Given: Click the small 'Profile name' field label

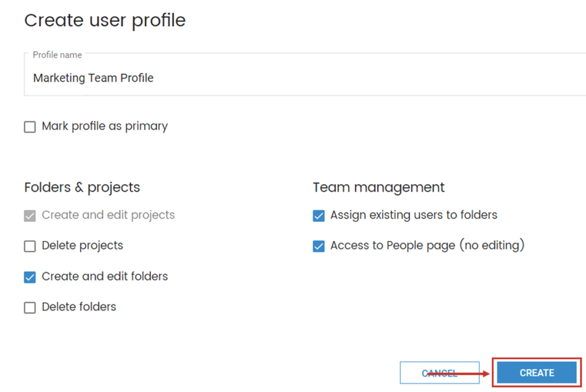Looking at the screenshot, I should coord(57,55).
